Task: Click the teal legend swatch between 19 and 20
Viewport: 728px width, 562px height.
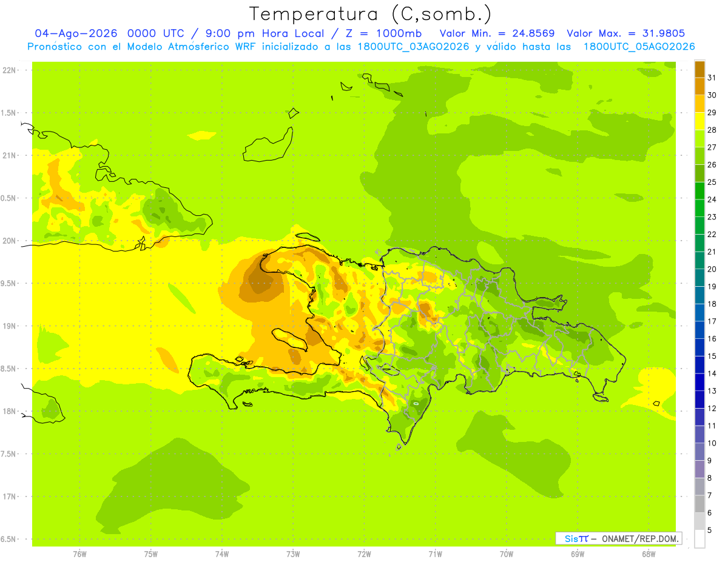Action: (699, 278)
